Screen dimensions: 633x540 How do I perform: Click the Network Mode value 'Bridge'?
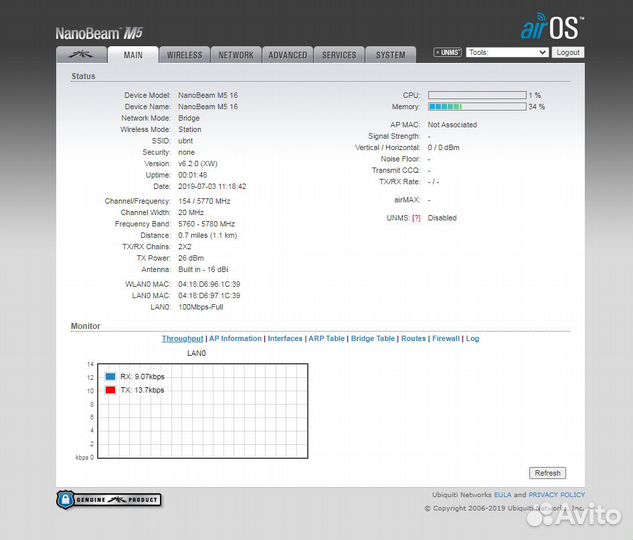coord(189,118)
